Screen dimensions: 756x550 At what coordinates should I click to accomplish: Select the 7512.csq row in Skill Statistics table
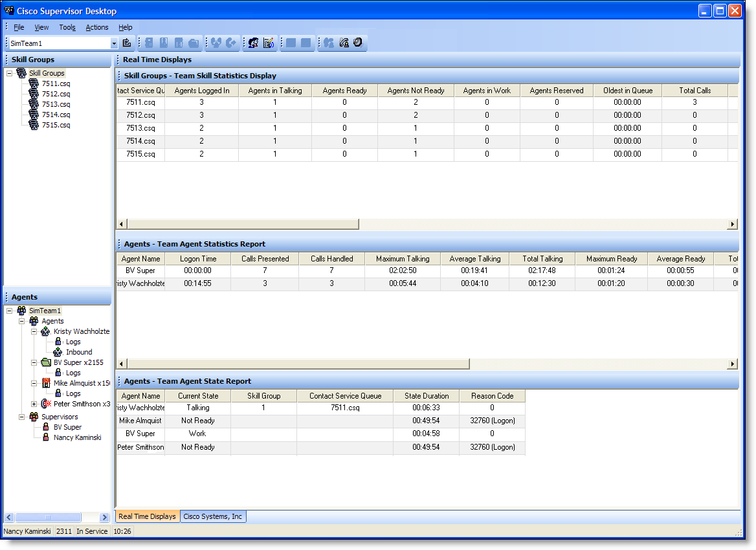click(x=427, y=115)
